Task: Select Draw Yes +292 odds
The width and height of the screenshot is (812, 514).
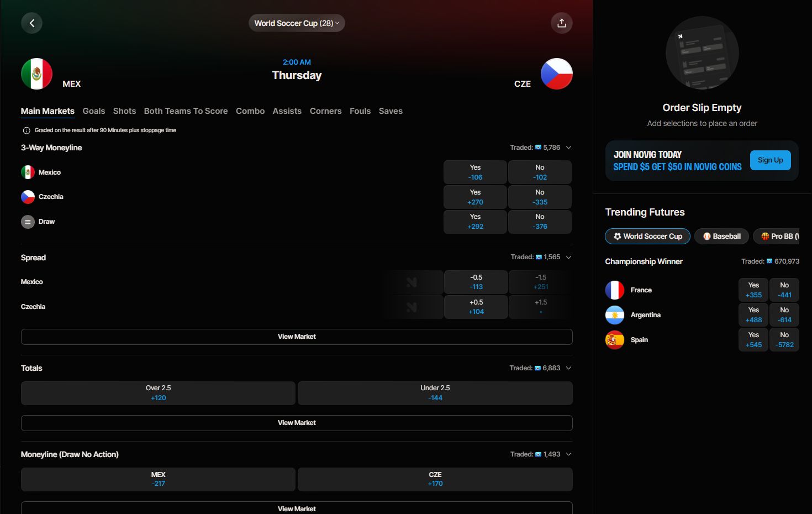Action: pyautogui.click(x=475, y=222)
